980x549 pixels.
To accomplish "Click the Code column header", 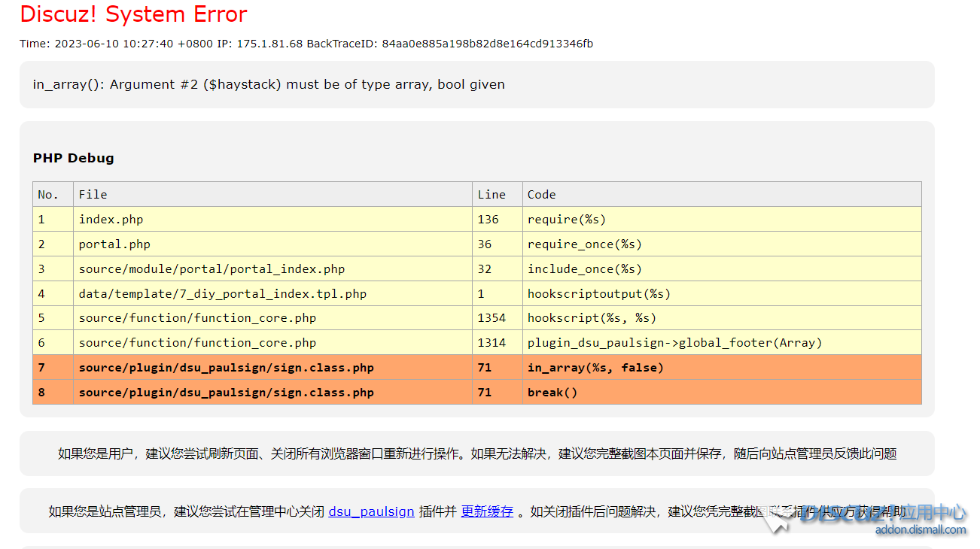I will [541, 195].
